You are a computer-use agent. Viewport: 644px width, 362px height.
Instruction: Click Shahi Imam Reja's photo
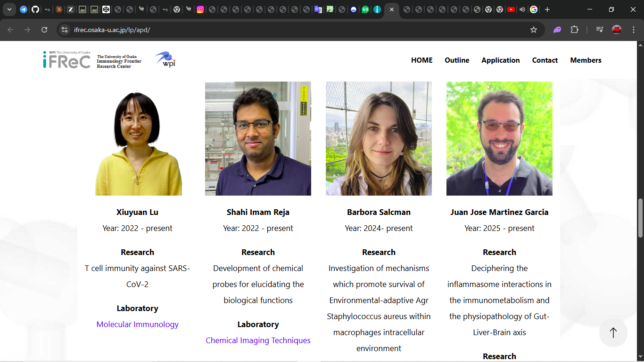tap(258, 139)
